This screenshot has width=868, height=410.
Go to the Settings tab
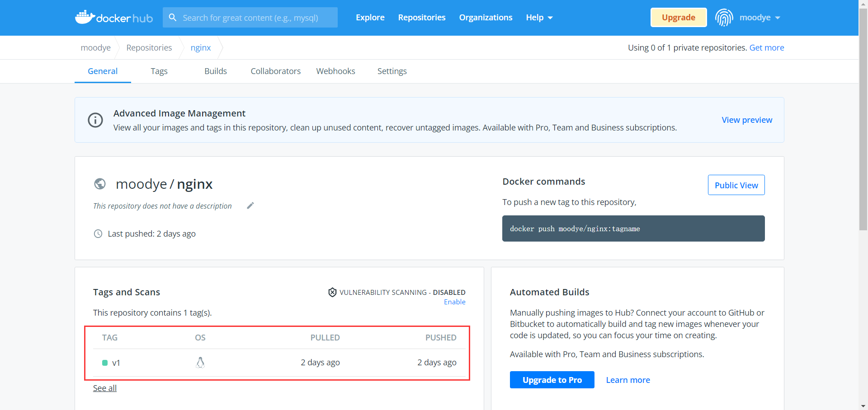point(392,71)
